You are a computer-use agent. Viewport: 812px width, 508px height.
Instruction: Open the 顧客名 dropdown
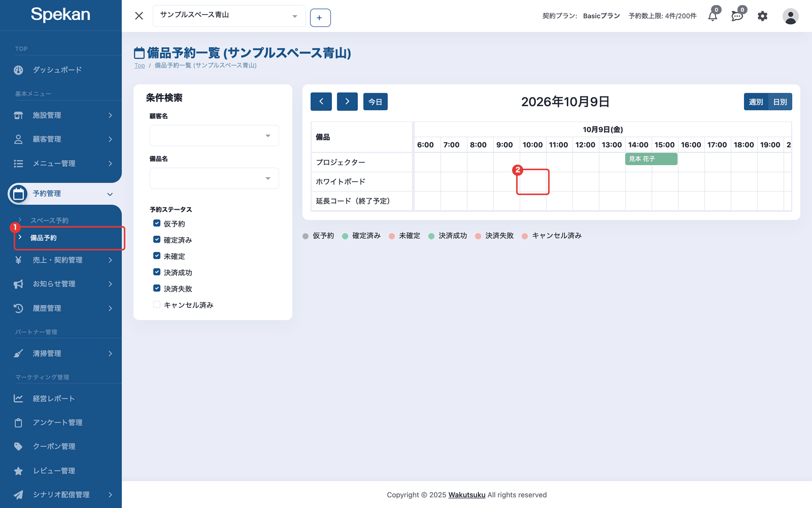coord(214,136)
